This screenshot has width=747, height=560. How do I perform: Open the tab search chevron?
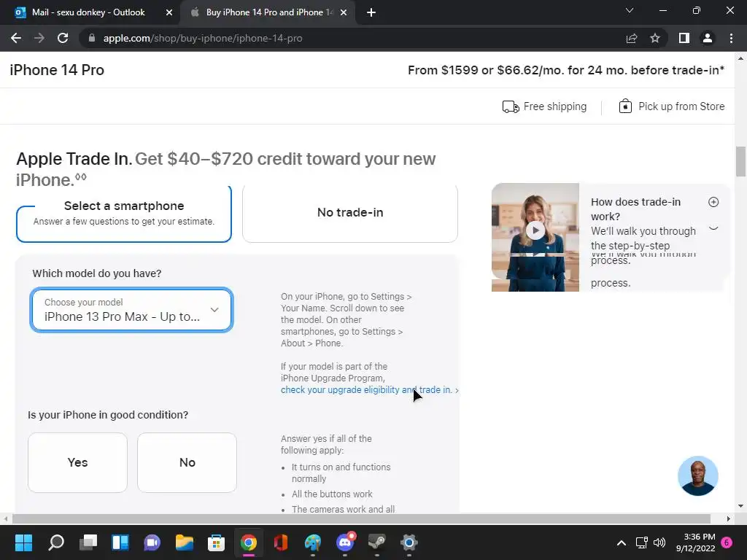[630, 10]
